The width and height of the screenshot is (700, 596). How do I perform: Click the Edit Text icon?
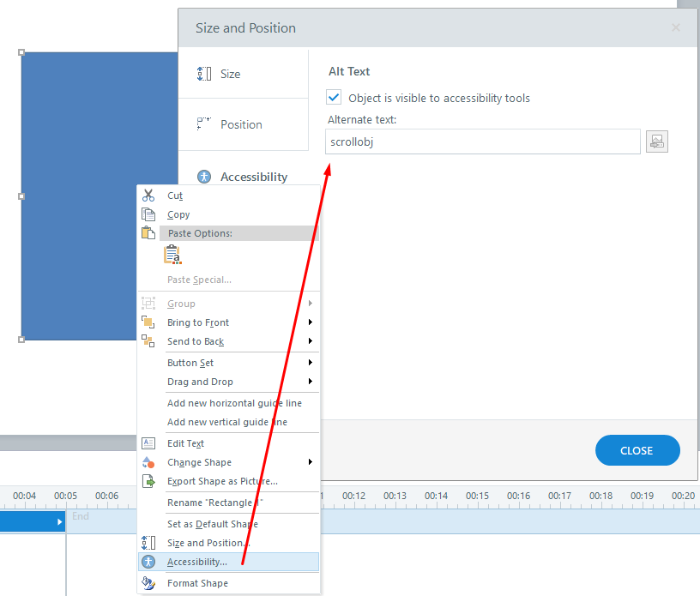148,443
